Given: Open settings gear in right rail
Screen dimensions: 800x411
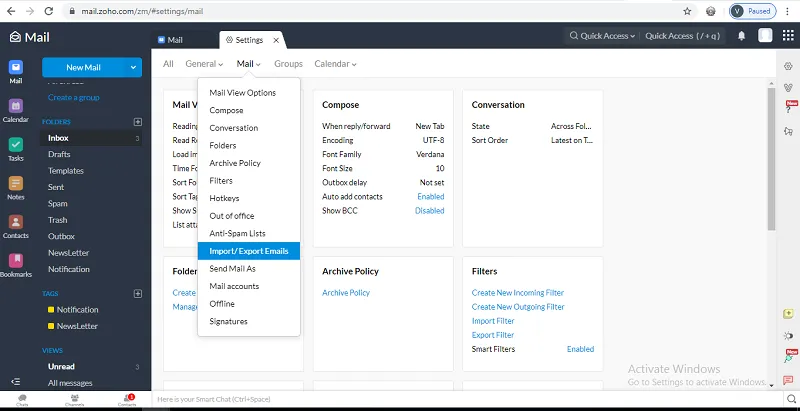Looking at the screenshot, I should coord(788,66).
